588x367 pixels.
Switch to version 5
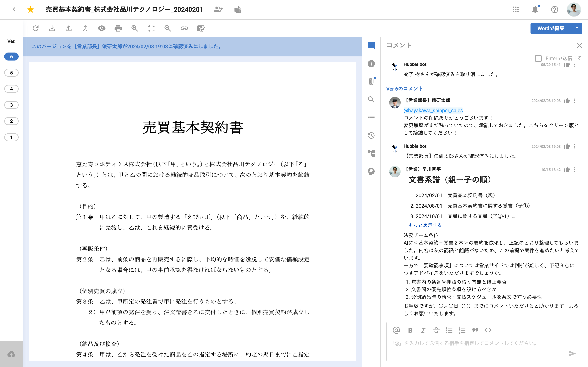(x=11, y=73)
